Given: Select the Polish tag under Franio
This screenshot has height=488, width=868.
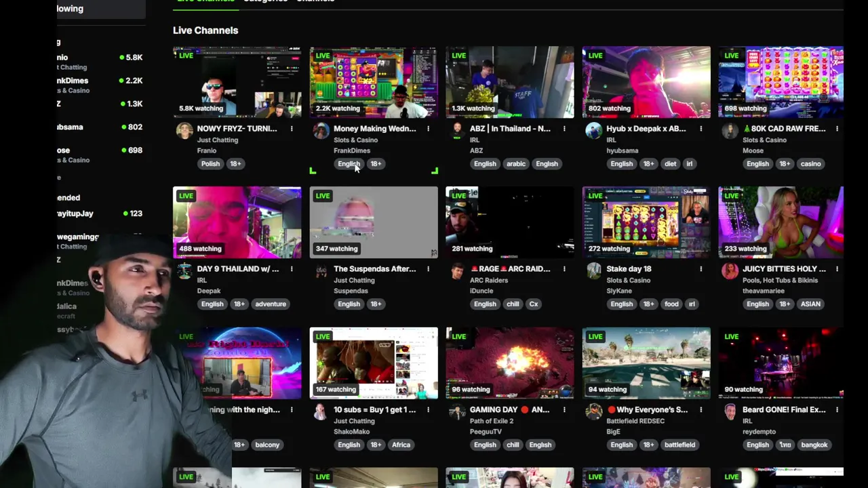Looking at the screenshot, I should [210, 163].
